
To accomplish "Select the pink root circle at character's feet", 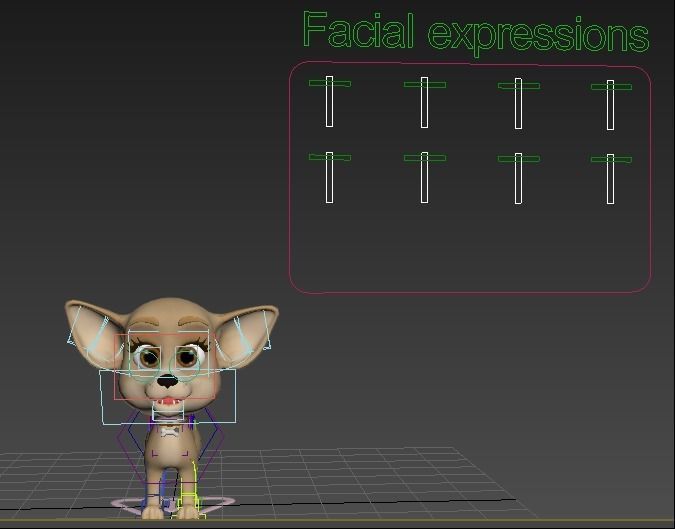I will click(172, 504).
